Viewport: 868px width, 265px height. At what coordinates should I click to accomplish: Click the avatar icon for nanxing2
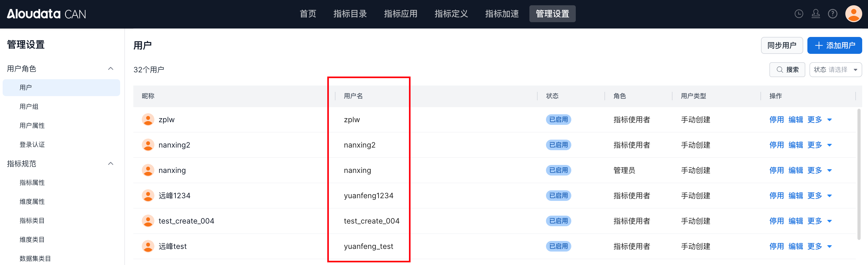click(148, 145)
